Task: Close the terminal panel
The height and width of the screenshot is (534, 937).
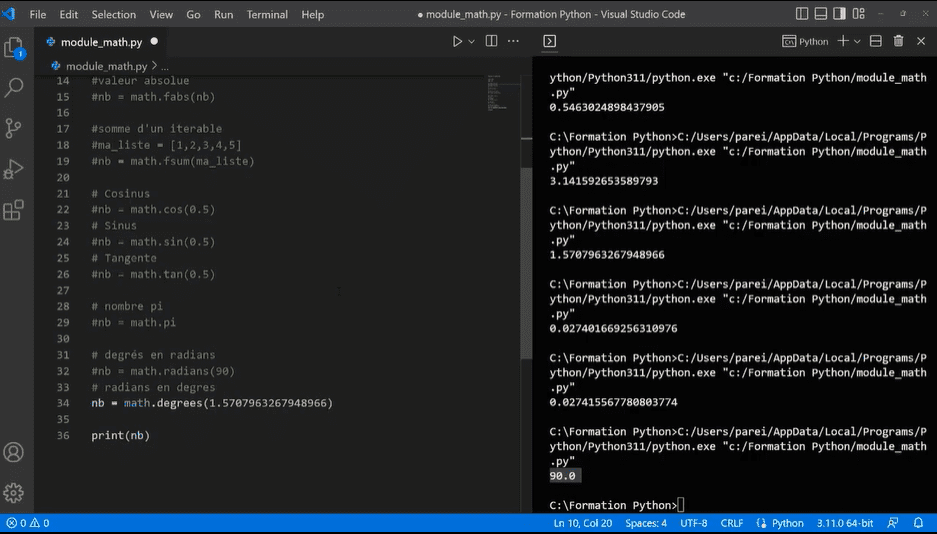Action: pyautogui.click(x=921, y=41)
